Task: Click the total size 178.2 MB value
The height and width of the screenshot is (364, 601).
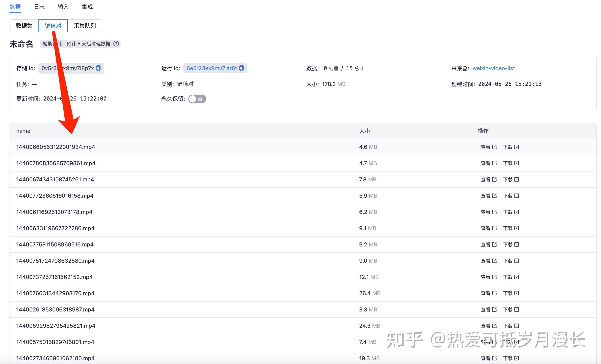Action: pos(333,84)
